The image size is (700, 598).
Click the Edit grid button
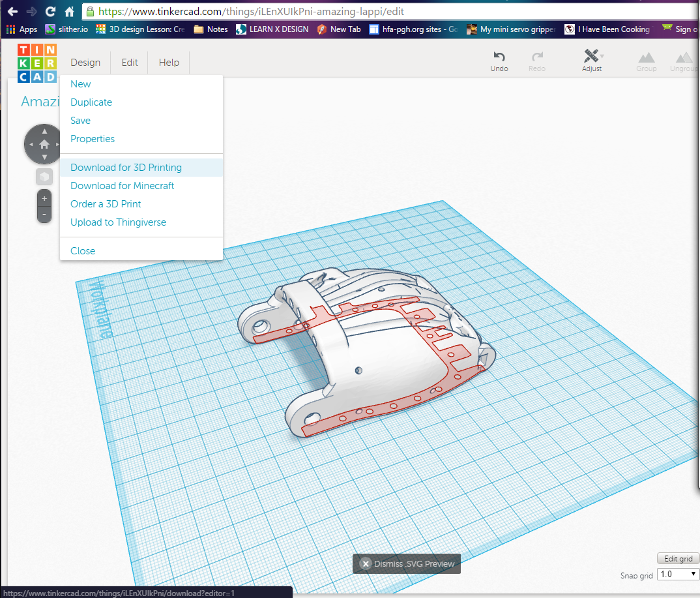coord(678,559)
